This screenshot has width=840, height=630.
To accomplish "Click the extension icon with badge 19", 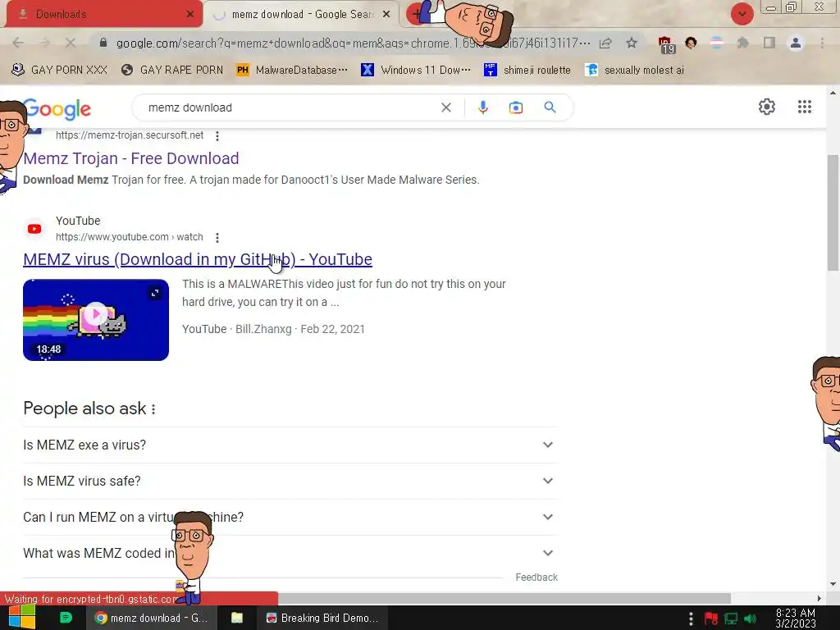I will [x=666, y=44].
